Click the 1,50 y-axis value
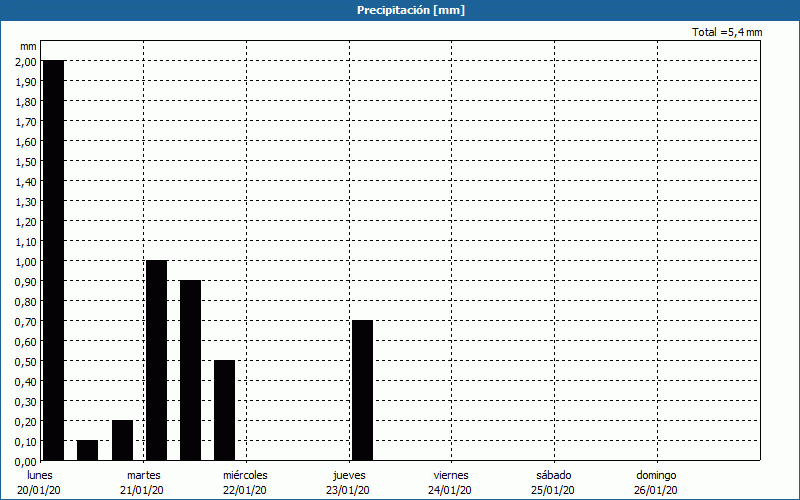This screenshot has height=500, width=800. click(x=26, y=161)
